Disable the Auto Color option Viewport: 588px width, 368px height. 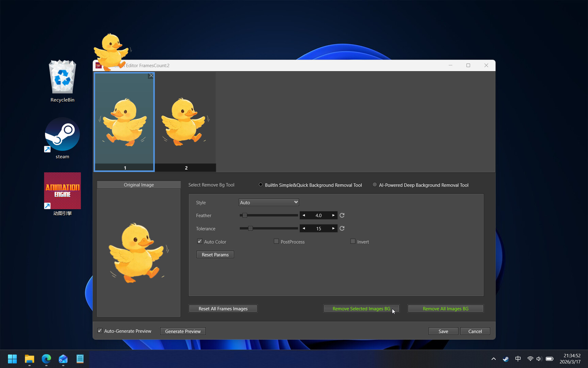click(200, 241)
